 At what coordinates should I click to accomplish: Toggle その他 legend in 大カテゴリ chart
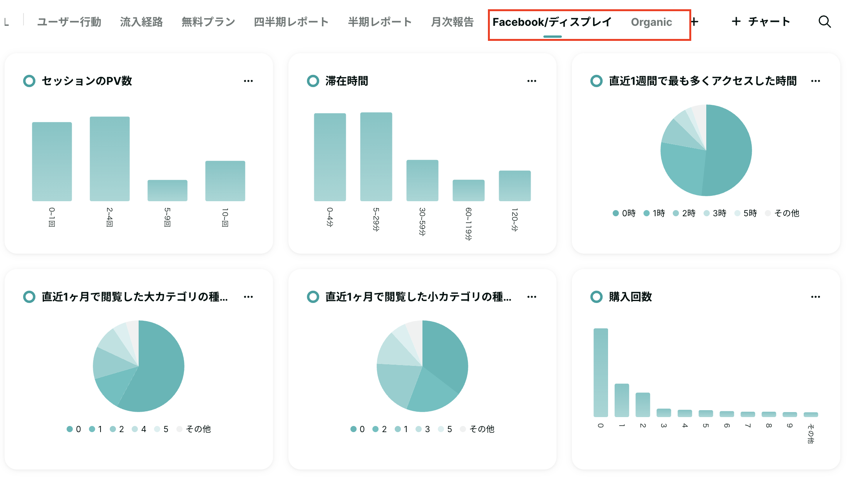tap(194, 429)
